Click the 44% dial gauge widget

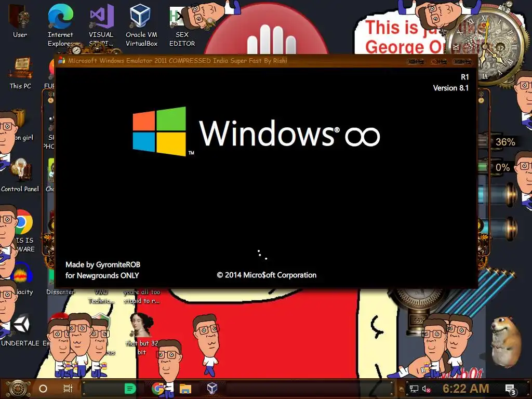(418, 312)
